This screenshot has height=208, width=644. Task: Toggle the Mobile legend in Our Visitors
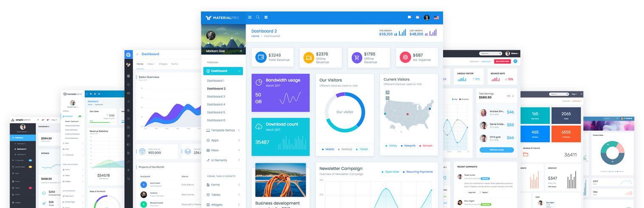(x=328, y=149)
